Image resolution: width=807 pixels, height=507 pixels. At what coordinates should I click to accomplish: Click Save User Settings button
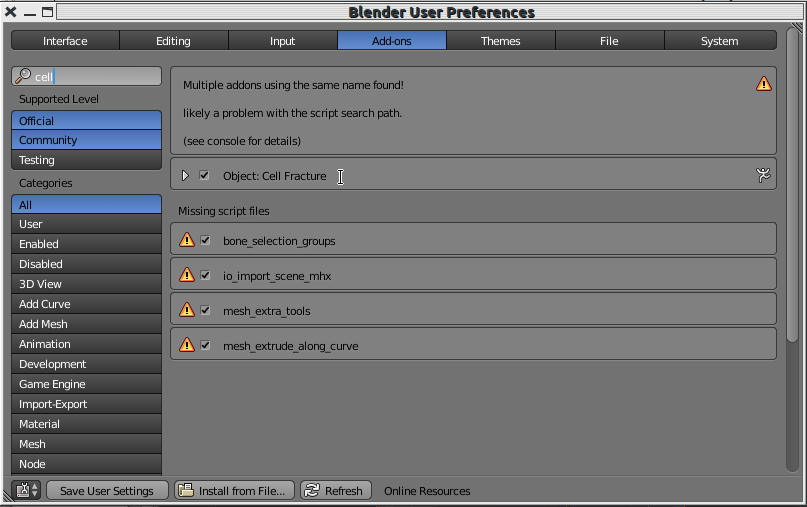pyautogui.click(x=107, y=491)
